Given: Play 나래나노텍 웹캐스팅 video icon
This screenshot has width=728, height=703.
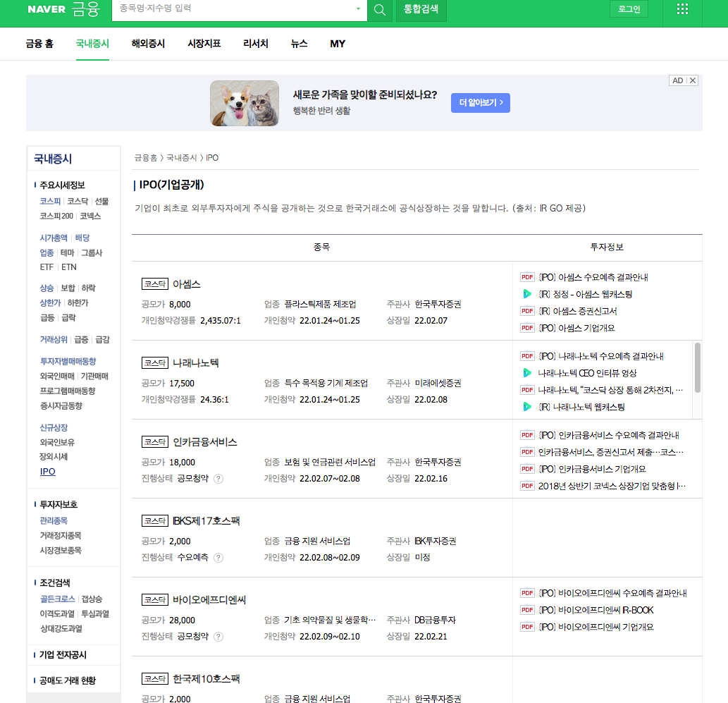Looking at the screenshot, I should pos(527,407).
